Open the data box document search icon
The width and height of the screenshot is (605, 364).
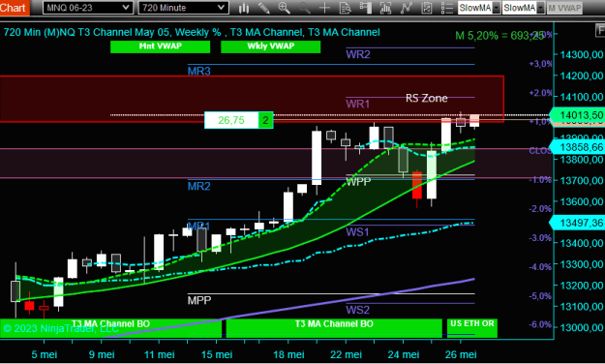(x=345, y=8)
